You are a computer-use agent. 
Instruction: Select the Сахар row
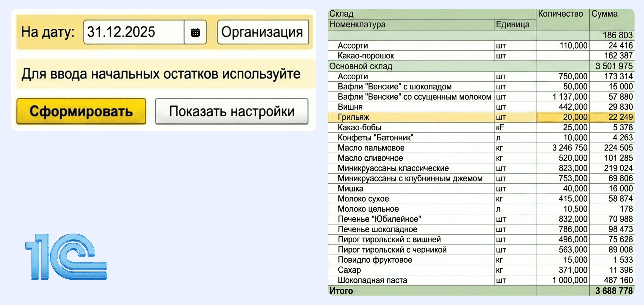click(x=481, y=270)
